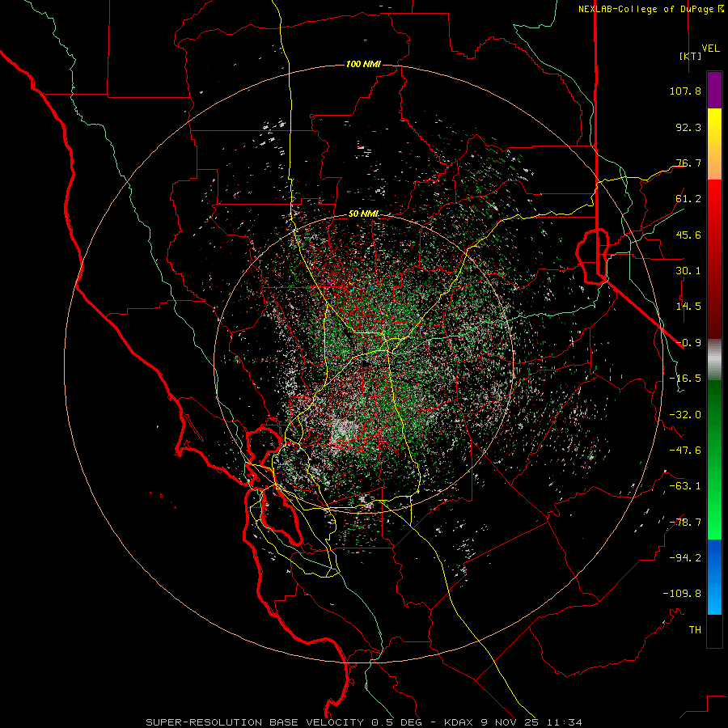Image resolution: width=728 pixels, height=728 pixels.
Task: Click the 50 NMI range ring label
Action: 363,214
